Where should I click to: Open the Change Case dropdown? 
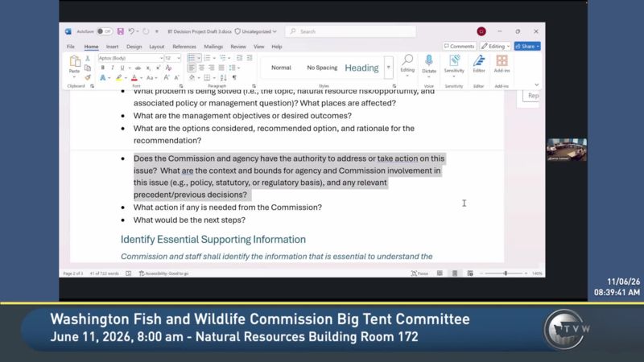click(x=151, y=77)
